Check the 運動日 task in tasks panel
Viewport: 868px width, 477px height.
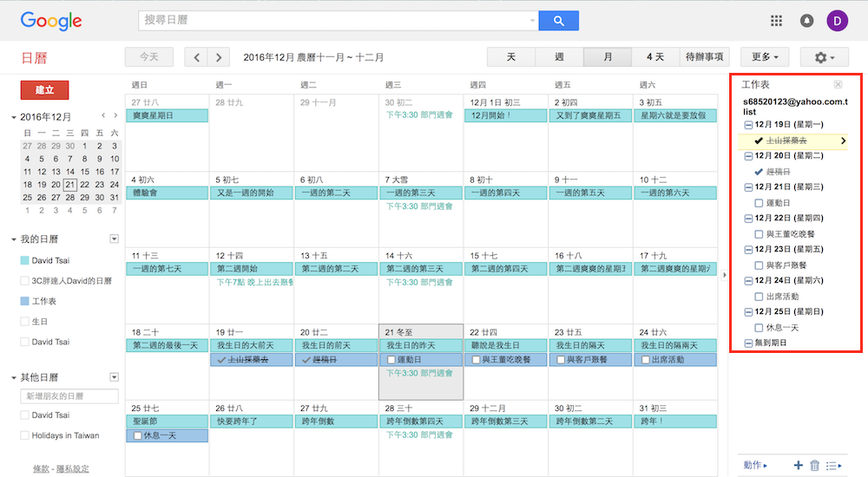[759, 203]
